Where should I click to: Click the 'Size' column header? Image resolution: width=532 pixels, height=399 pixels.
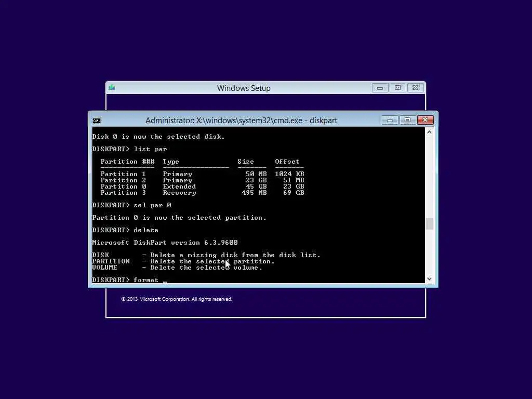(246, 162)
